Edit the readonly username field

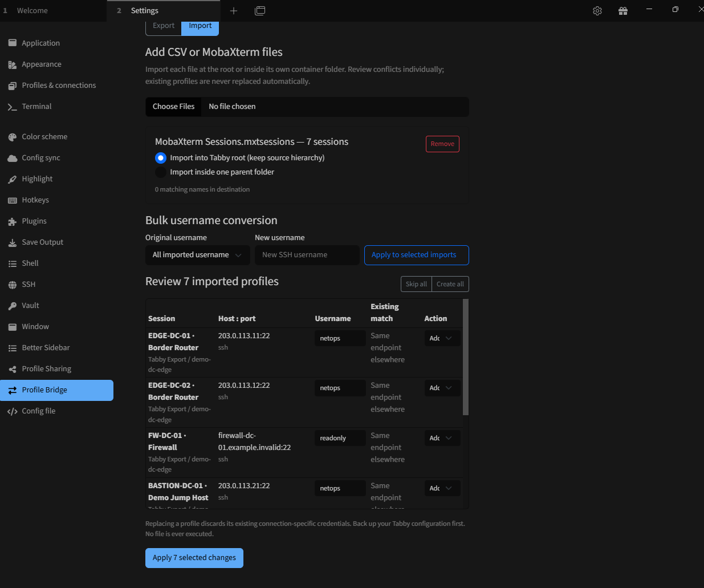click(x=340, y=438)
